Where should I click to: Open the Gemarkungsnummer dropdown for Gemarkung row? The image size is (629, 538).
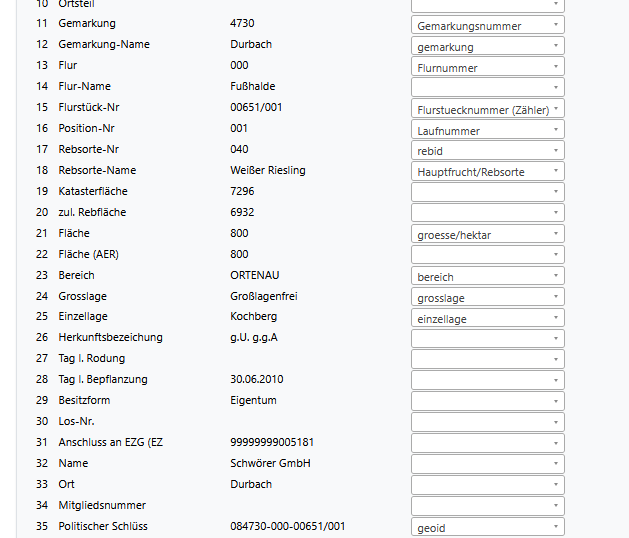[487, 25]
